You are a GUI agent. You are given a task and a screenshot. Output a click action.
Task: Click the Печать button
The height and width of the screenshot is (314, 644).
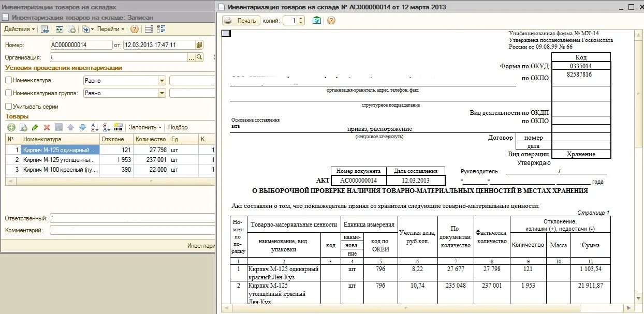pos(242,21)
